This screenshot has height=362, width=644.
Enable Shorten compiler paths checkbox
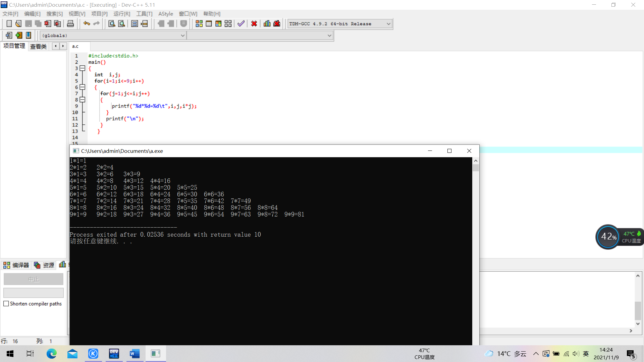[6, 304]
